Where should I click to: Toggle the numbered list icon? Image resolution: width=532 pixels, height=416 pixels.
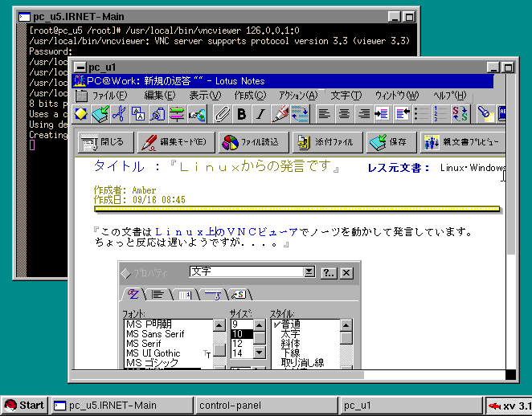tap(440, 114)
